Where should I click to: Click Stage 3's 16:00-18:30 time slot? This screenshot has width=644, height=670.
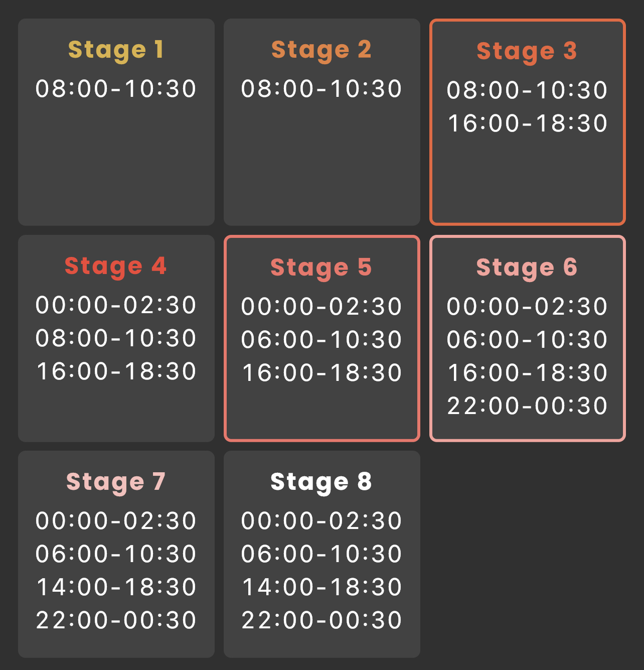click(527, 123)
